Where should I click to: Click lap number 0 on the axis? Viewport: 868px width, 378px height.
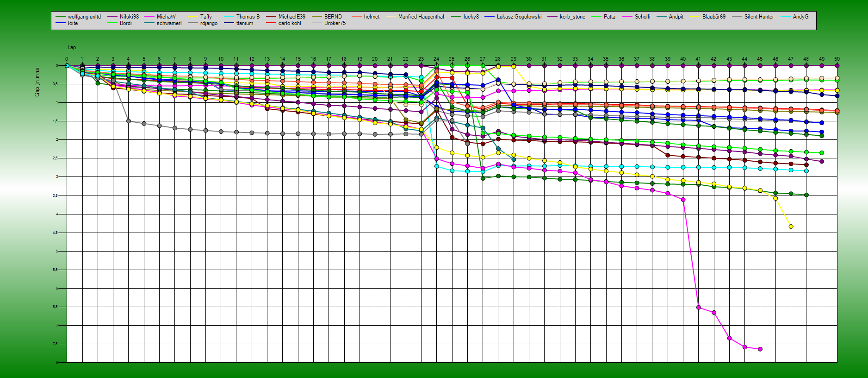tap(67, 59)
